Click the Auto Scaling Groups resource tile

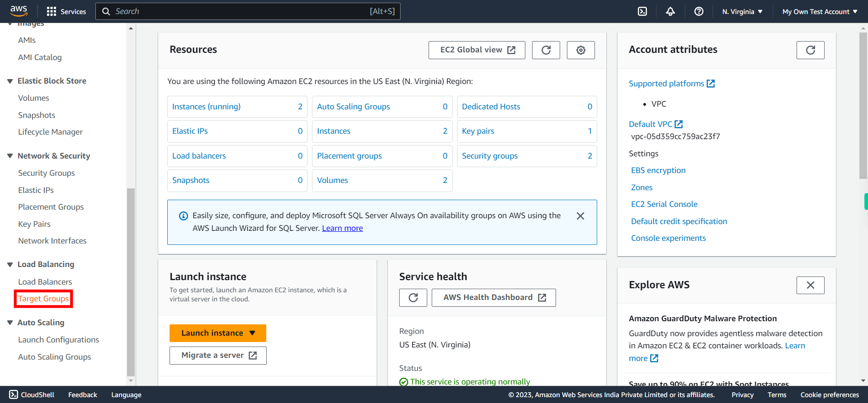tap(382, 107)
